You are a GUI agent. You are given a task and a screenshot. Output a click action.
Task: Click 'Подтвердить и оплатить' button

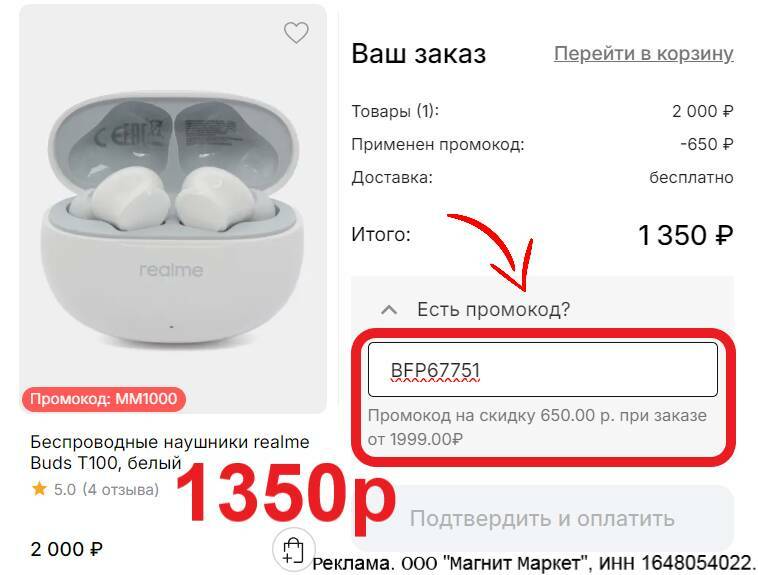tap(542, 518)
